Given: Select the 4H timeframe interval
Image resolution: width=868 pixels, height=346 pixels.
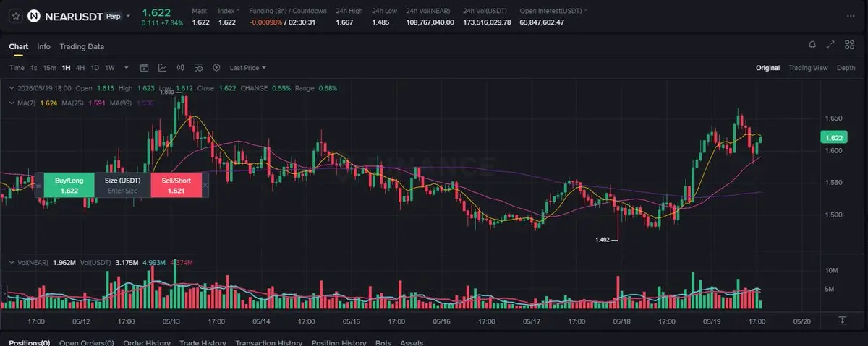Looking at the screenshot, I should [80, 68].
